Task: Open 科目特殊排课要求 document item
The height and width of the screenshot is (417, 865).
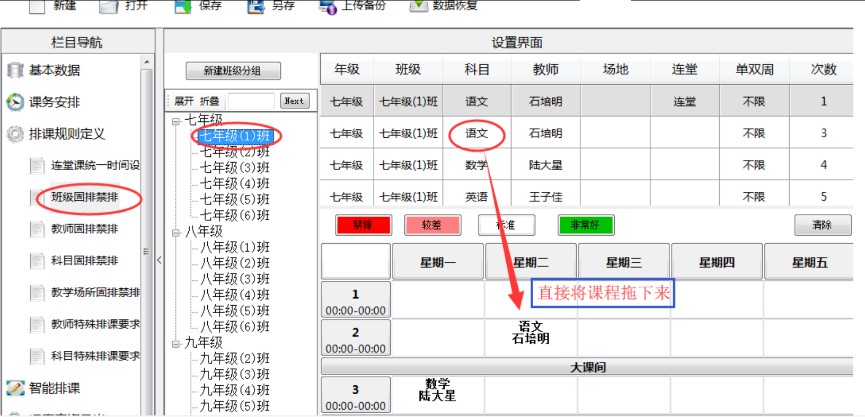Action: coord(95,356)
